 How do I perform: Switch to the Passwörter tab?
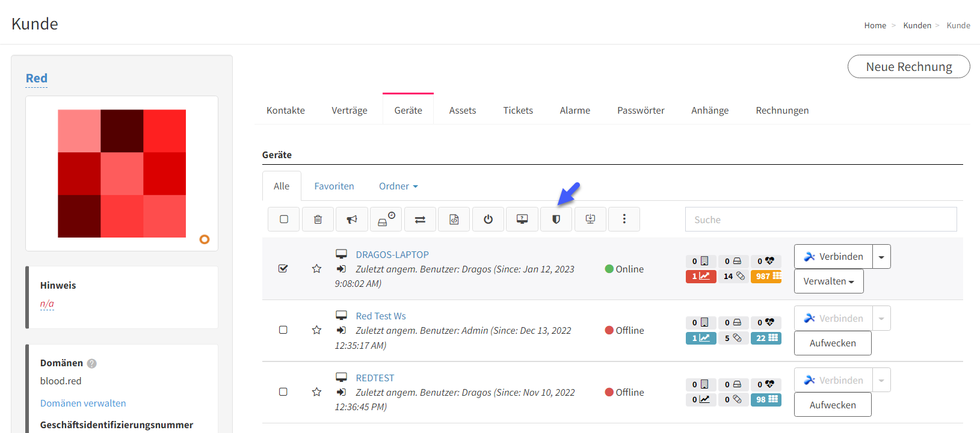[x=641, y=110]
